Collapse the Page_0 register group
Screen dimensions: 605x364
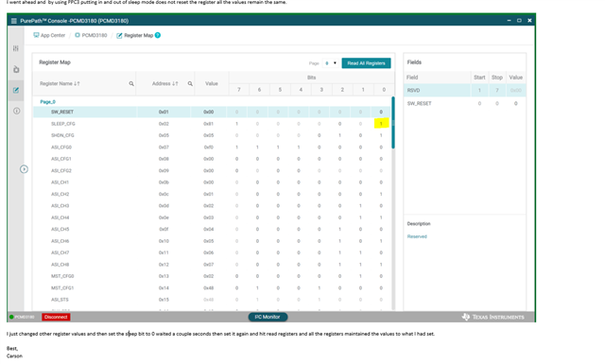pyautogui.click(x=48, y=102)
